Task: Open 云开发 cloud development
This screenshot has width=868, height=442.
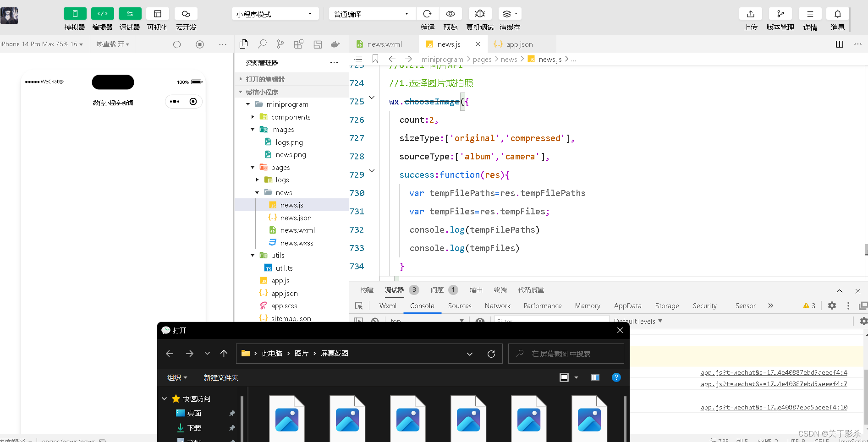Action: 186,14
